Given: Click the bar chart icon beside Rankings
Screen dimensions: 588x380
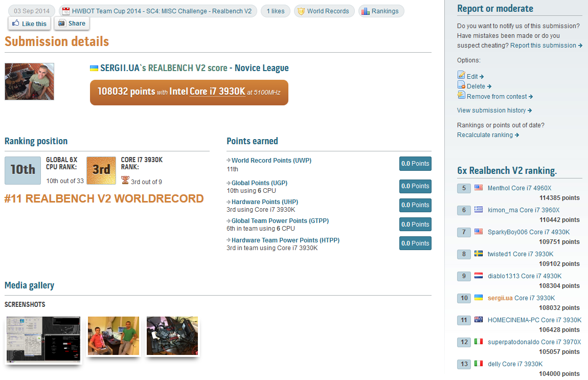Looking at the screenshot, I should [x=365, y=11].
